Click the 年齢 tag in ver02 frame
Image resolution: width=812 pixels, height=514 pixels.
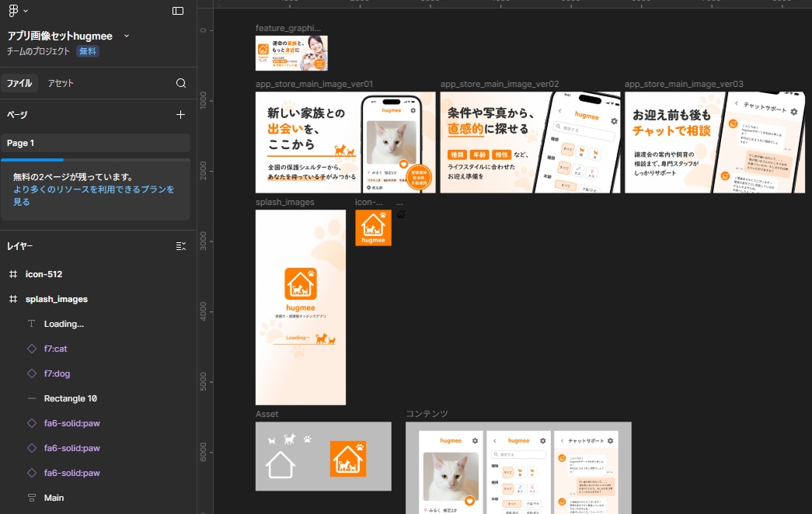(x=479, y=155)
